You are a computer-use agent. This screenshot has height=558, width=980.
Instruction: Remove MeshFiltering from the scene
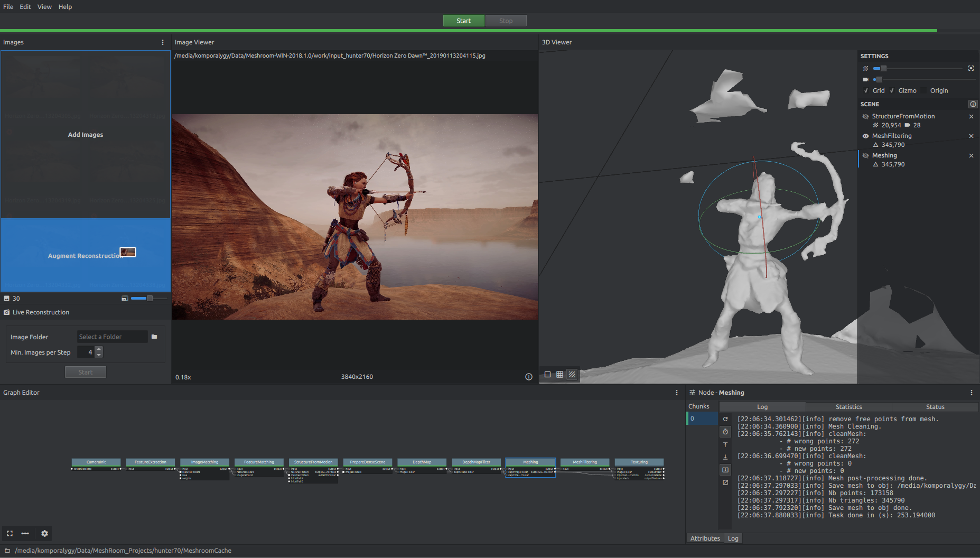(971, 136)
